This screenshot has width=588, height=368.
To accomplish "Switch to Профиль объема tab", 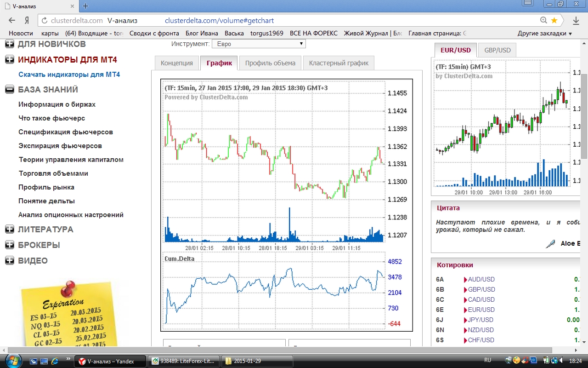I will pos(270,63).
